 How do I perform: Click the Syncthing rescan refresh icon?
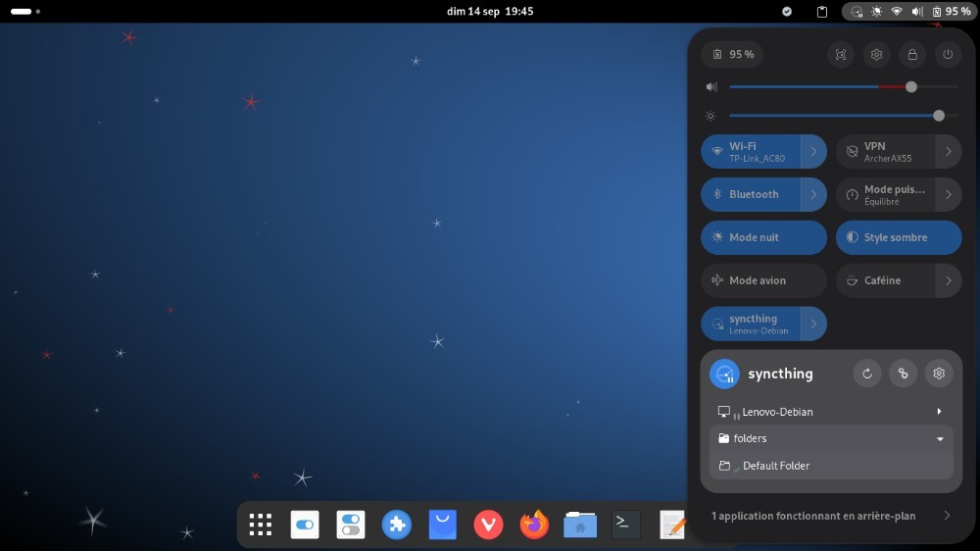point(866,374)
